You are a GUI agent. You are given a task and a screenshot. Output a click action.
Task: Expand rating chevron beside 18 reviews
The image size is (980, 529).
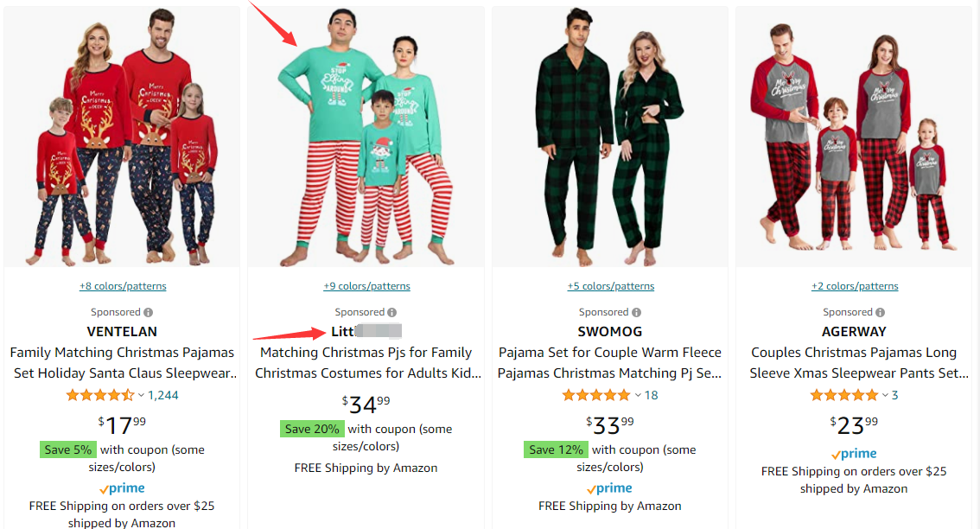point(639,396)
